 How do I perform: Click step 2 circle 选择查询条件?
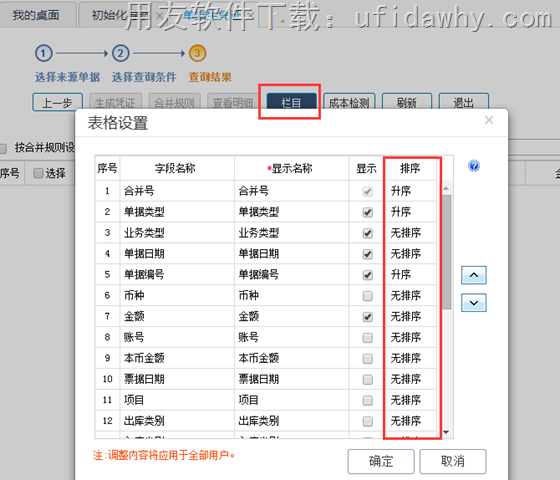(x=121, y=54)
